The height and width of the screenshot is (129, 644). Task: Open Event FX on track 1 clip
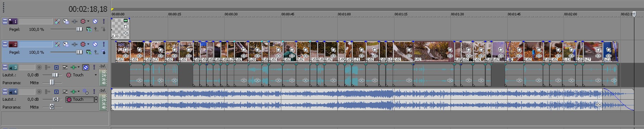point(126,33)
